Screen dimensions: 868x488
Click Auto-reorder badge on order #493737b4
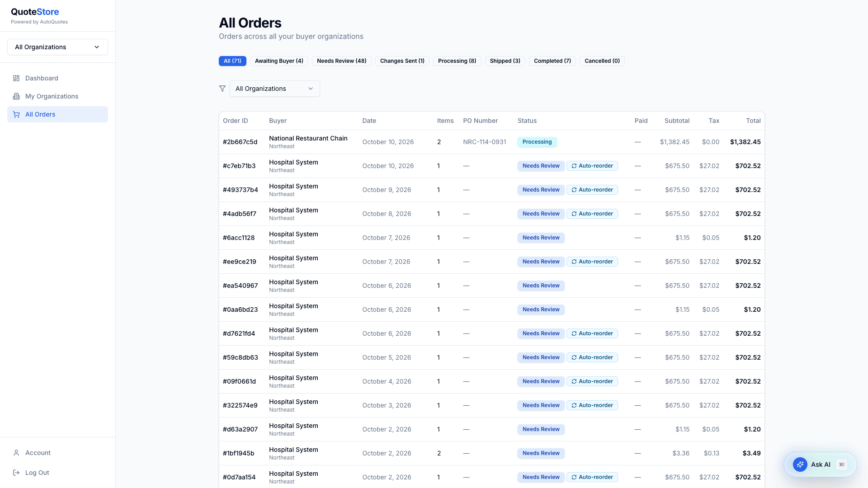[x=592, y=190]
